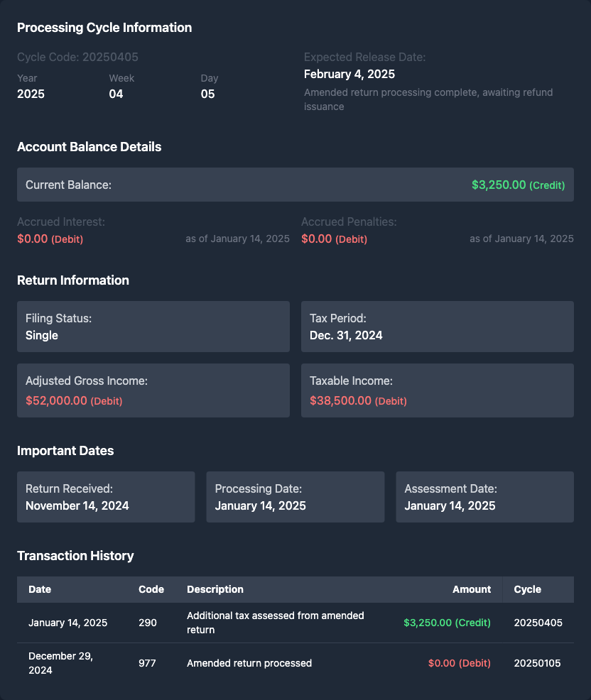Click the Cycle Code 20250405 text
Viewport: 591px width, 700px height.
click(x=77, y=57)
